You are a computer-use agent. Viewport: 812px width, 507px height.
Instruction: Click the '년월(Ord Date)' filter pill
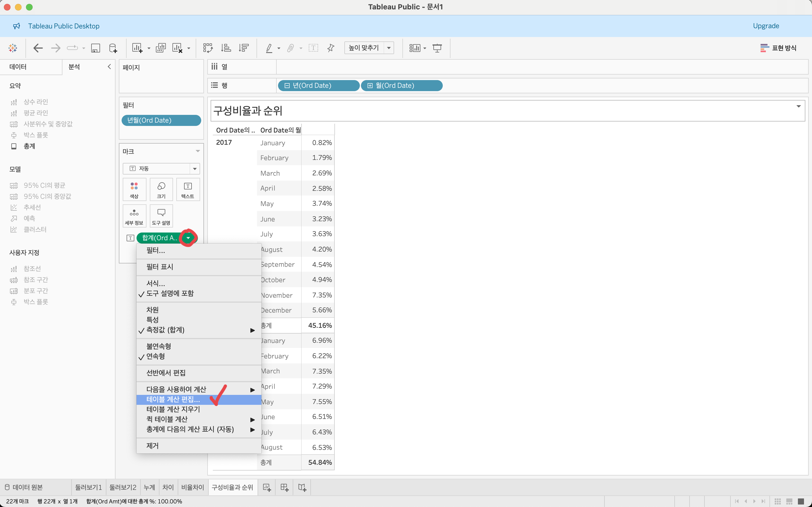click(161, 120)
